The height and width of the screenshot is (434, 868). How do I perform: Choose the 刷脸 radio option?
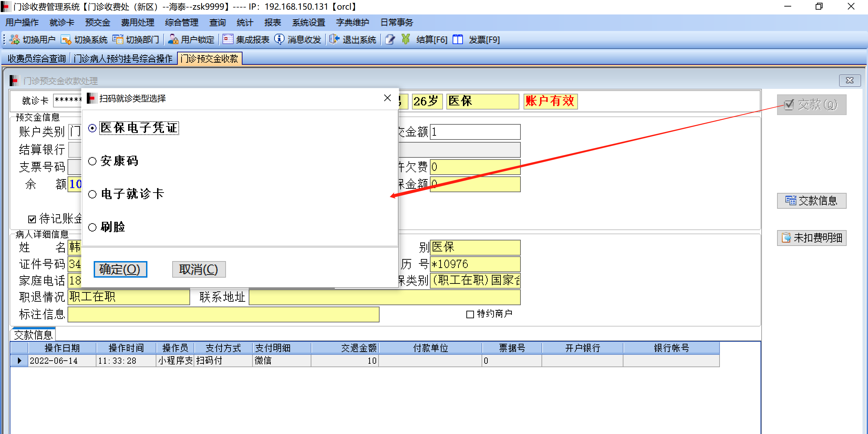click(92, 227)
